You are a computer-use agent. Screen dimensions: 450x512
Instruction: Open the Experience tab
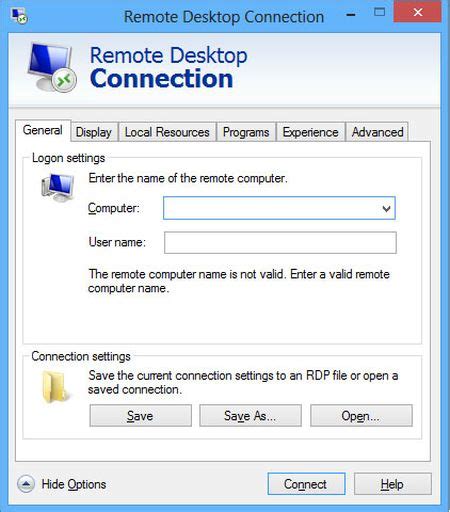310,132
